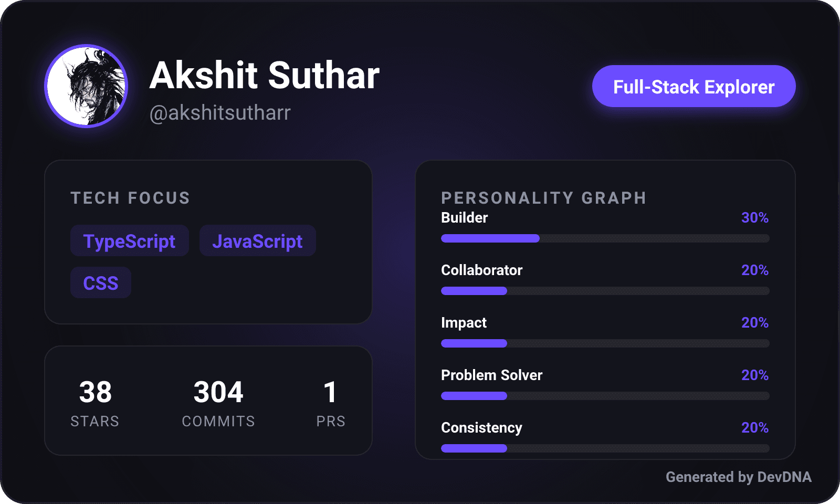Click the Builder 30% value
This screenshot has width=840, height=504.
[x=754, y=217]
